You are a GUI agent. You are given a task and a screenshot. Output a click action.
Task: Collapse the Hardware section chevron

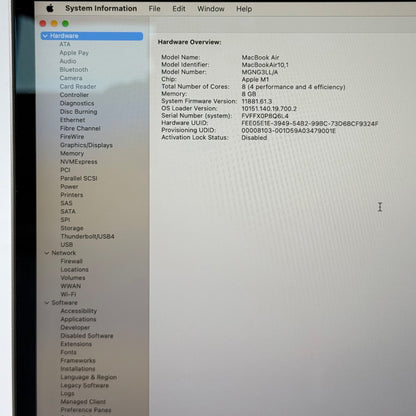45,36
